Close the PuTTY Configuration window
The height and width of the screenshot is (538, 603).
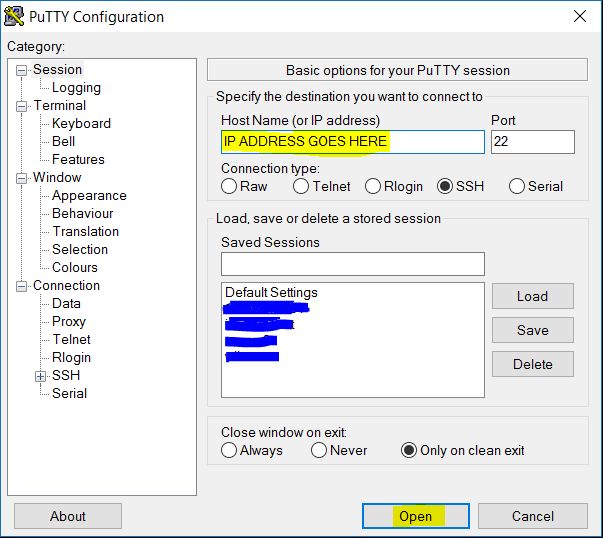(x=580, y=16)
